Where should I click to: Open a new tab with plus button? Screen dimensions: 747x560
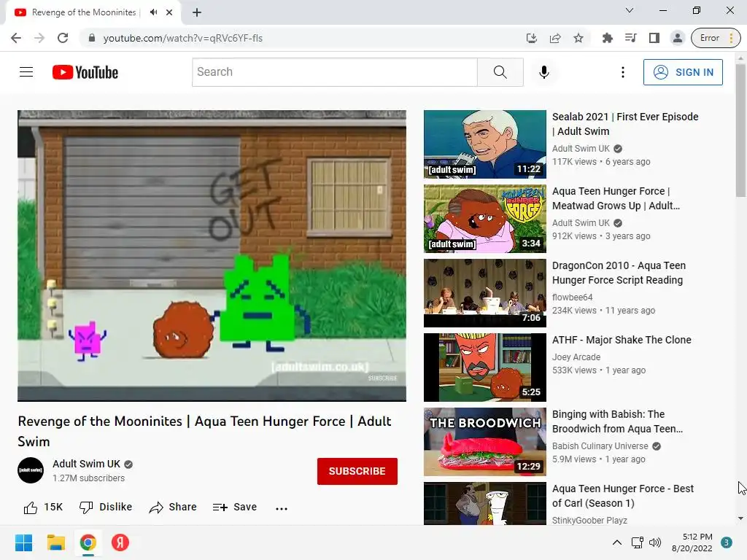coord(197,12)
